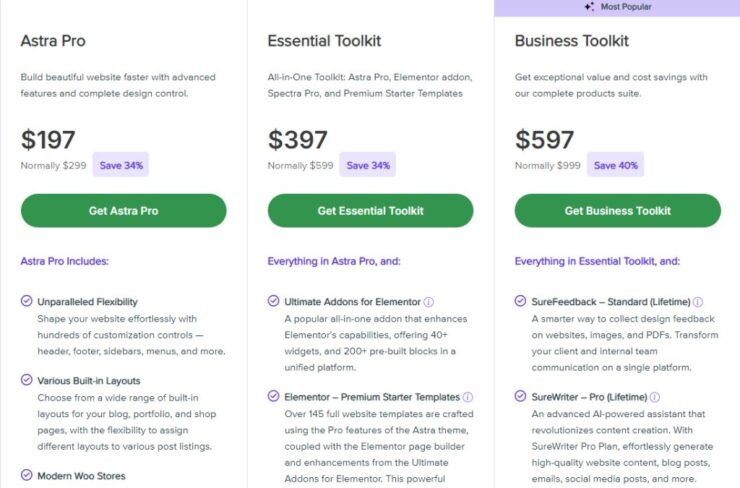The height and width of the screenshot is (488, 740).
Task: Click the Astra Pro Includes heading
Action: (65, 261)
